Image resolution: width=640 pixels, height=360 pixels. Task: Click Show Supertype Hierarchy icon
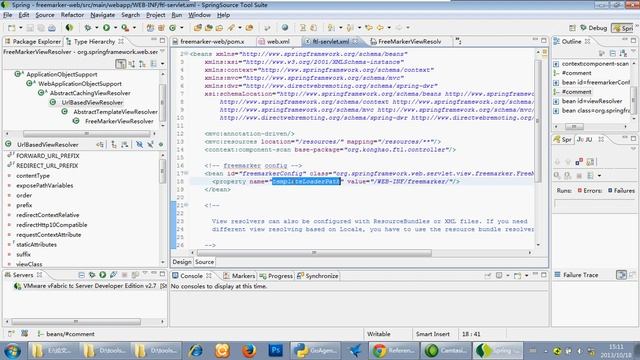pos(131,64)
